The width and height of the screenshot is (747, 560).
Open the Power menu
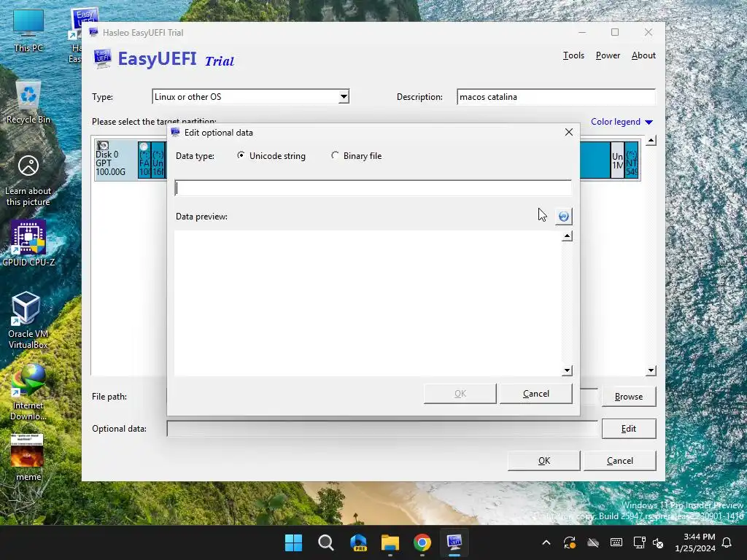pyautogui.click(x=608, y=55)
